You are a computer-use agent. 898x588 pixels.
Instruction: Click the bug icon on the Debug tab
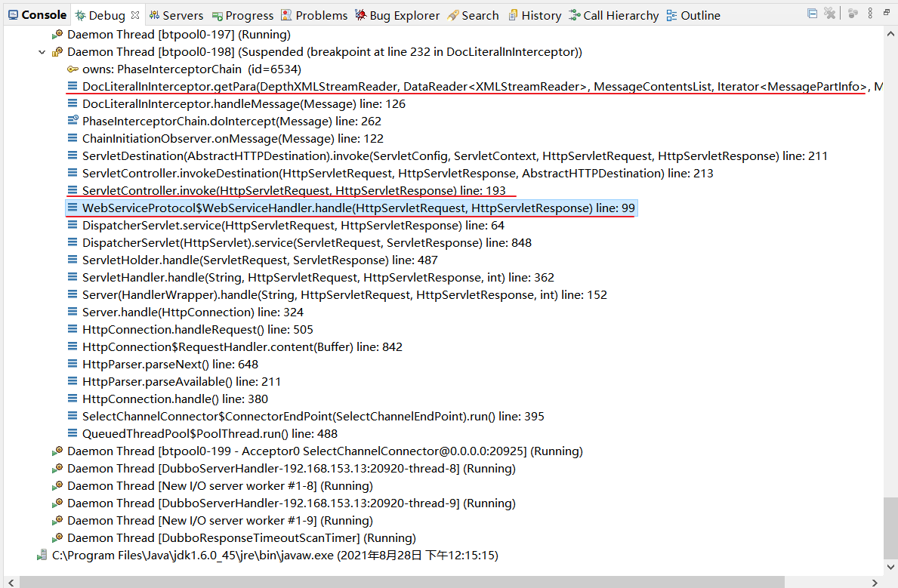82,14
